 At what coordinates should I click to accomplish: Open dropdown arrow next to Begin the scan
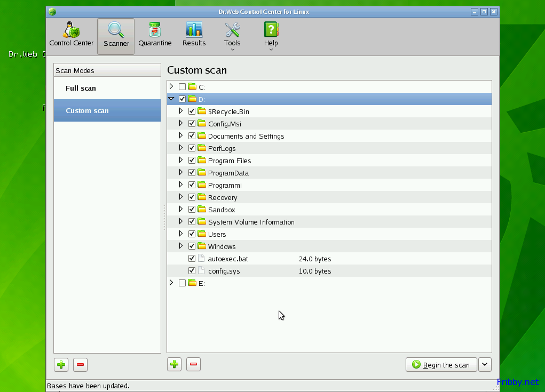485,365
